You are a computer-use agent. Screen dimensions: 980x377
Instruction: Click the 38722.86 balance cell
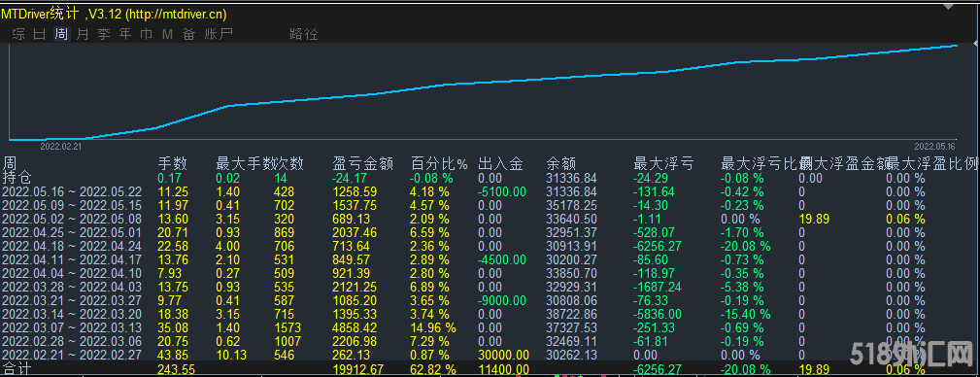pyautogui.click(x=571, y=315)
